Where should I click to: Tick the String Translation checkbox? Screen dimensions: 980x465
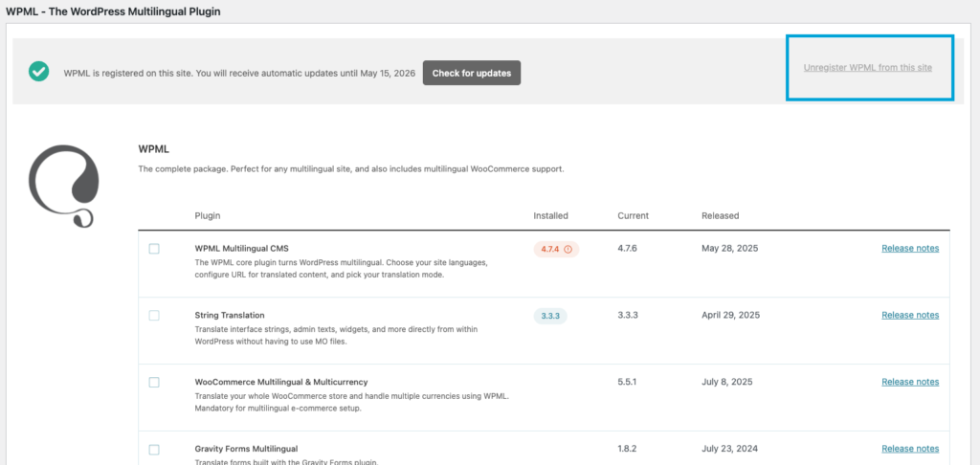tap(154, 316)
